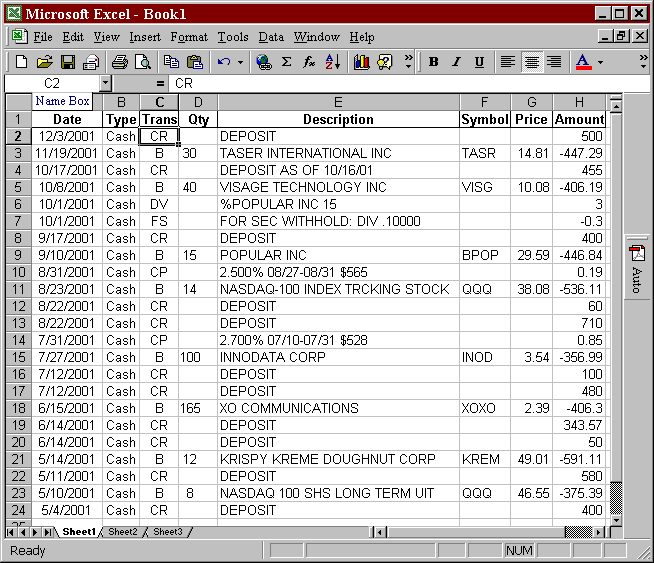
Task: Click the Excel workbook icon beside File menu
Action: tap(19, 37)
